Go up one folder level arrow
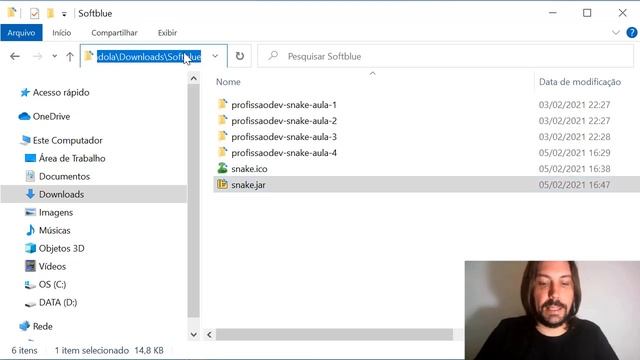Viewport: 640px width, 360px height. pyautogui.click(x=70, y=56)
